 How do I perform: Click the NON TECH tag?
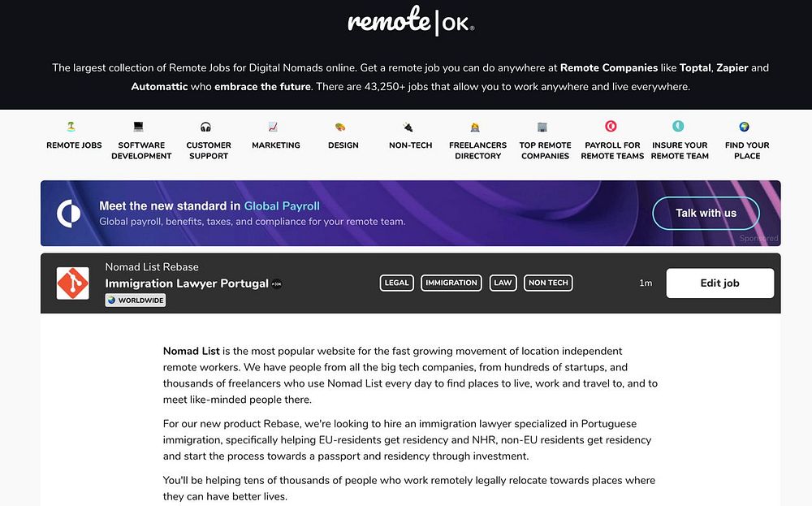tap(548, 283)
